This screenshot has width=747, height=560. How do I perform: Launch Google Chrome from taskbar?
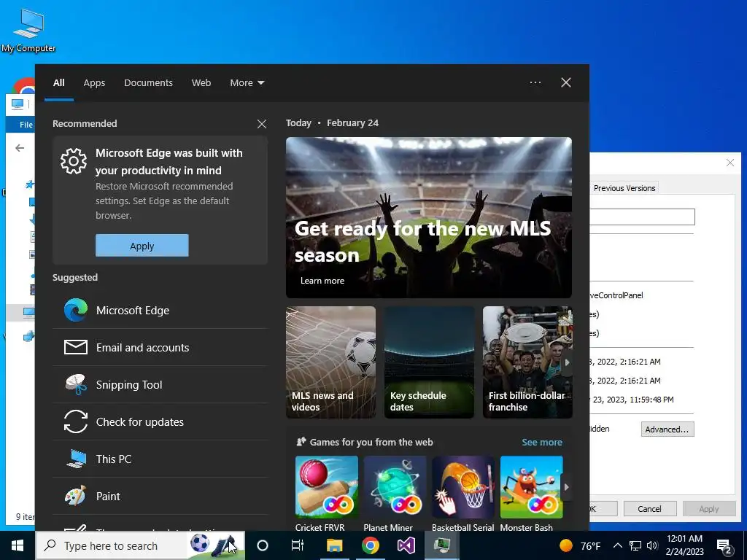click(x=370, y=545)
